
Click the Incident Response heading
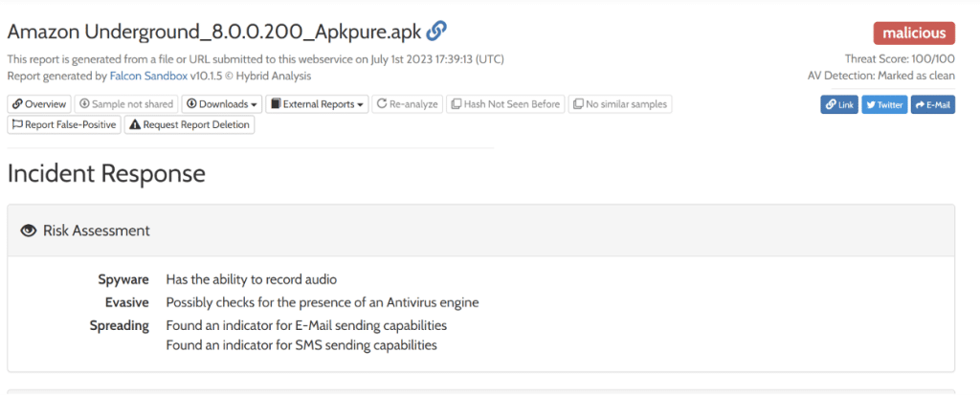tap(106, 173)
